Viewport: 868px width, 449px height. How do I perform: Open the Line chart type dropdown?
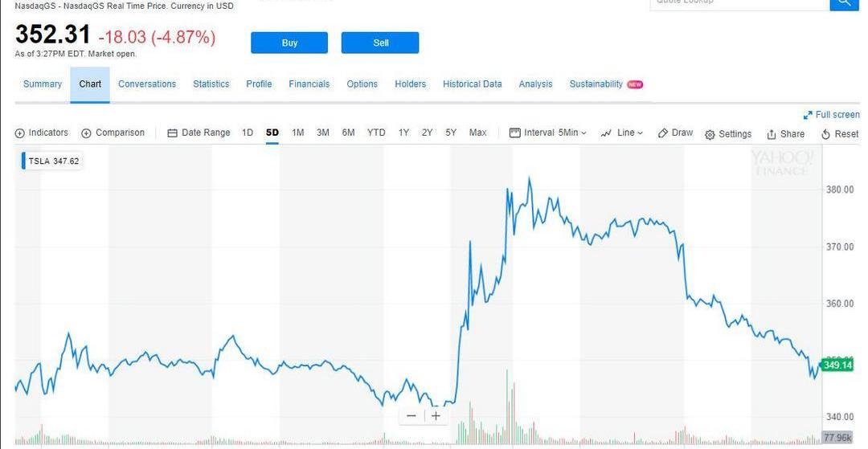(x=621, y=133)
